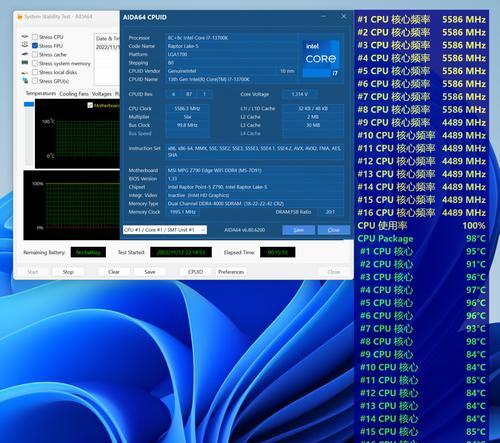Enable the Stress GPU(s) checkbox

tap(35, 81)
